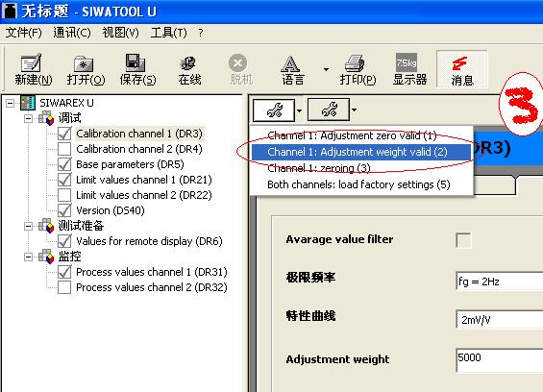543x392 pixels.
Task: Enable the Avarage value filter checkbox
Action: point(463,240)
